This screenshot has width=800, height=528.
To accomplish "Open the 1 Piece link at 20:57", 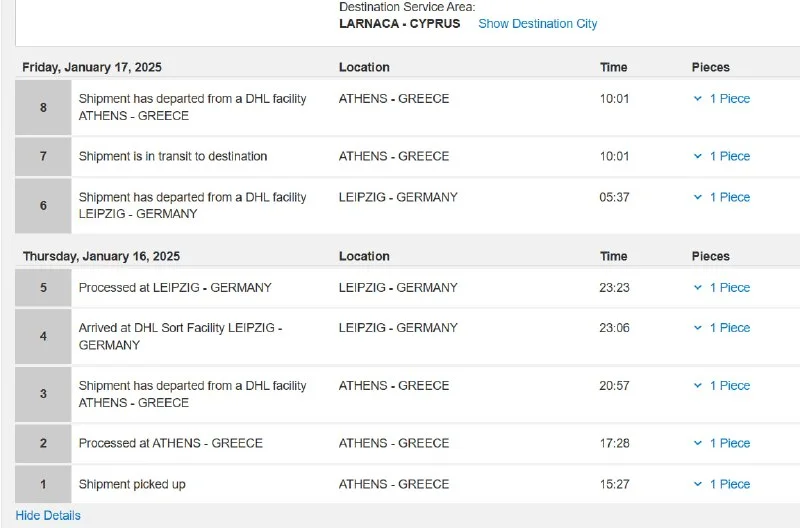I will click(x=729, y=386).
